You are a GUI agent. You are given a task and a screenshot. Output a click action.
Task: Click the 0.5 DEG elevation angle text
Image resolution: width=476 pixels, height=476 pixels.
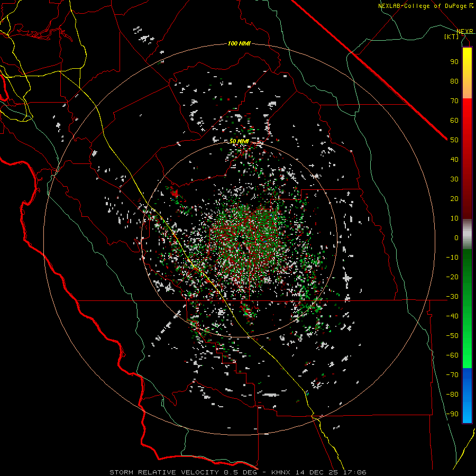[241, 472]
